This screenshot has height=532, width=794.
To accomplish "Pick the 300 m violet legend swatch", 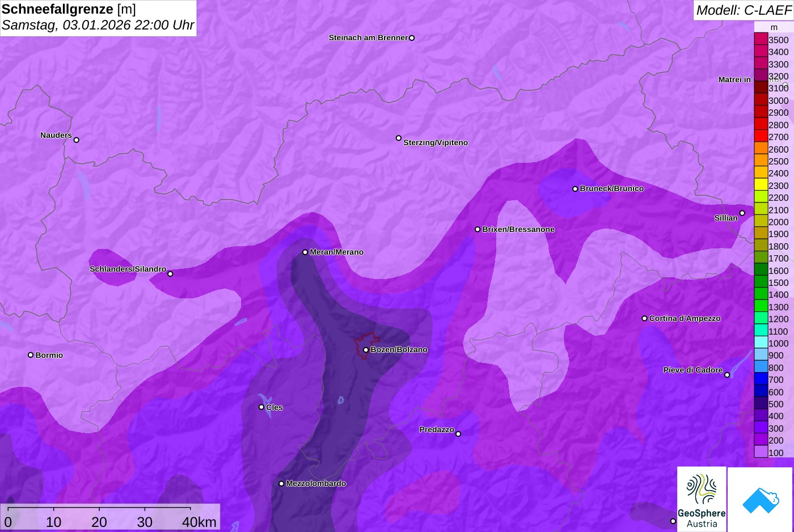I will coord(761,428).
